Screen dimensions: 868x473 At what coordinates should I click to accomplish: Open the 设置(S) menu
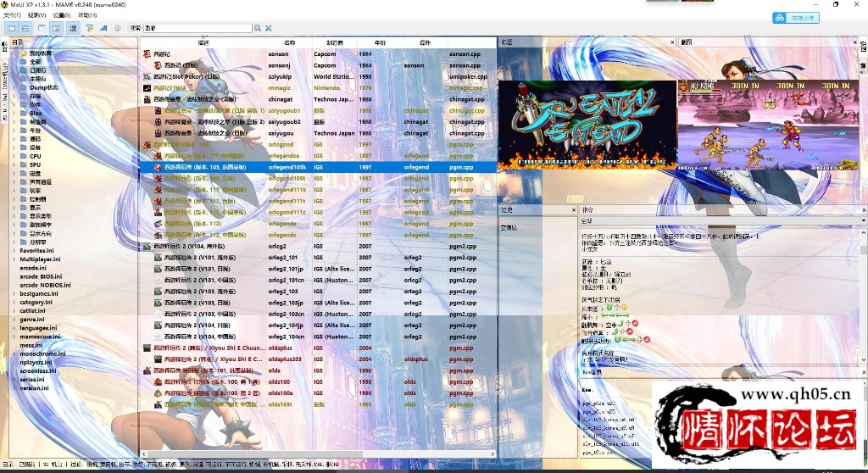pyautogui.click(x=61, y=15)
